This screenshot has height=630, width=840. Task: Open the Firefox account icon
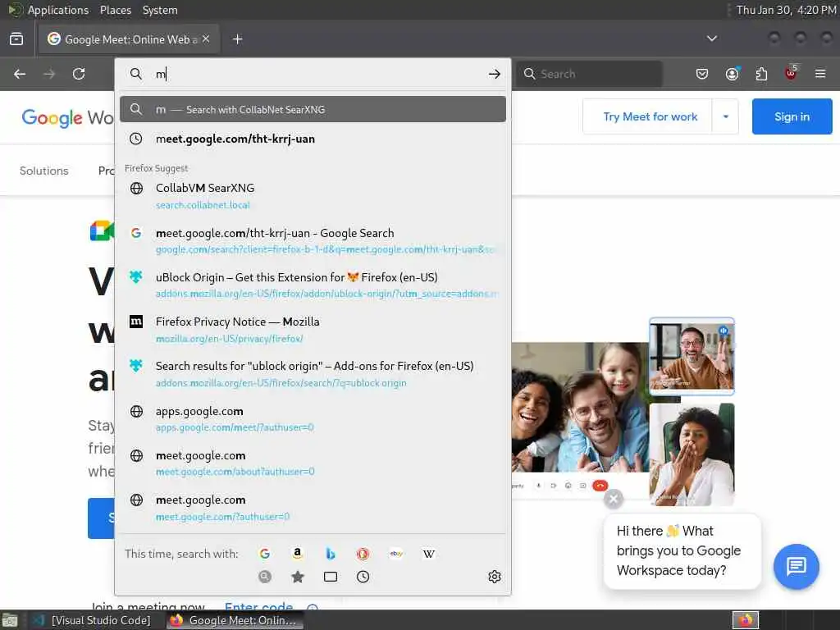click(x=733, y=74)
